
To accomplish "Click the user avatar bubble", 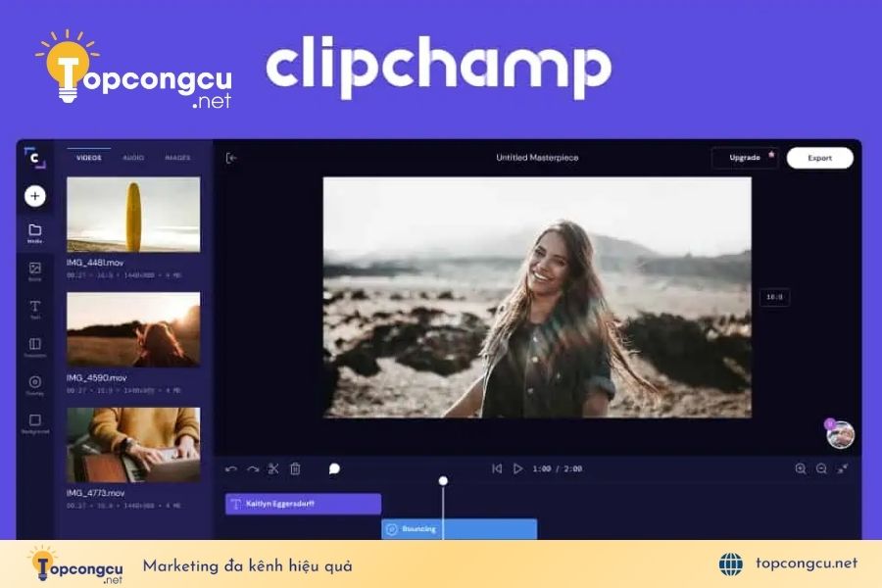I will (840, 434).
